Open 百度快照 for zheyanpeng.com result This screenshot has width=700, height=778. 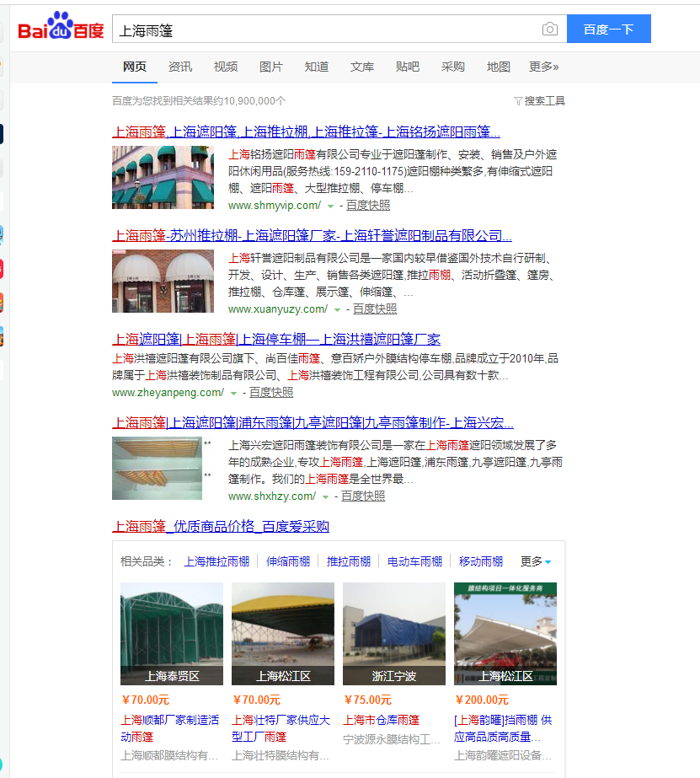(x=271, y=393)
